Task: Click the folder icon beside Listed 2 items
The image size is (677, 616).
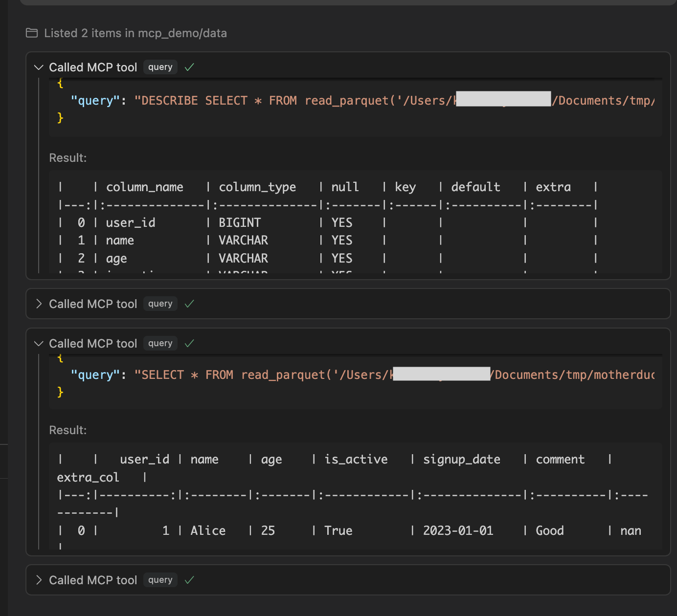Action: pos(32,33)
